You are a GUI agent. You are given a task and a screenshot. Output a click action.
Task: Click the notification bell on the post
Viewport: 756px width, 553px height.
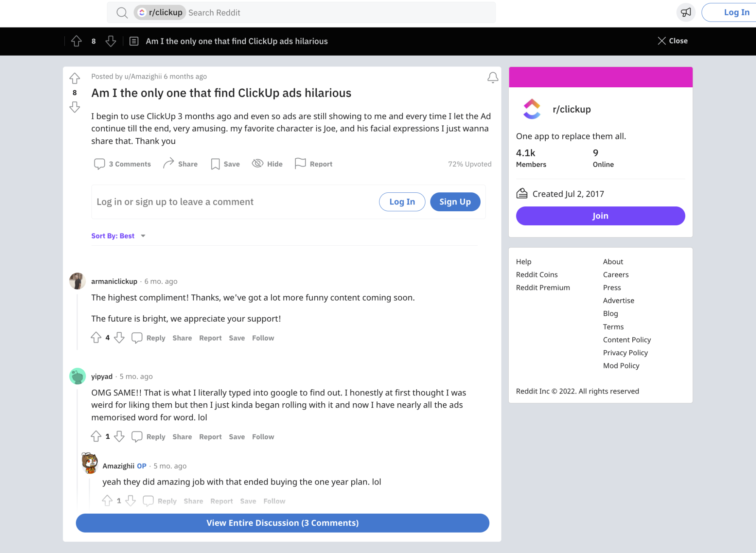(x=492, y=77)
